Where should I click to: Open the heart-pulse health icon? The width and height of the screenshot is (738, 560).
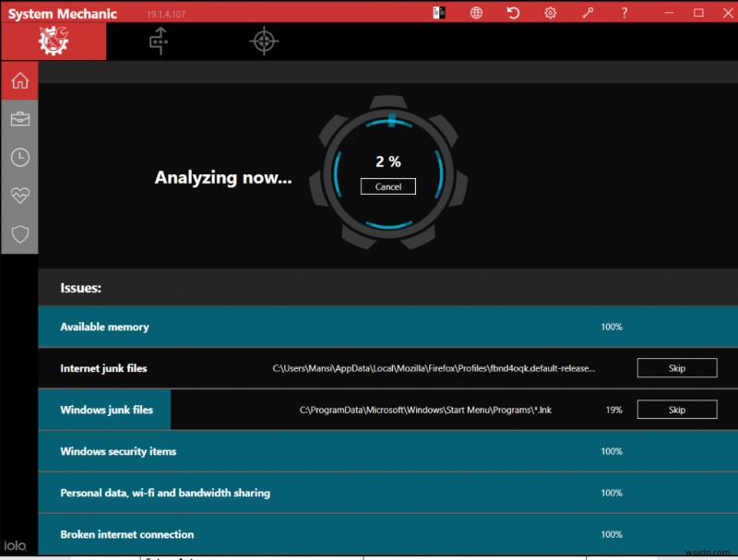pyautogui.click(x=19, y=196)
